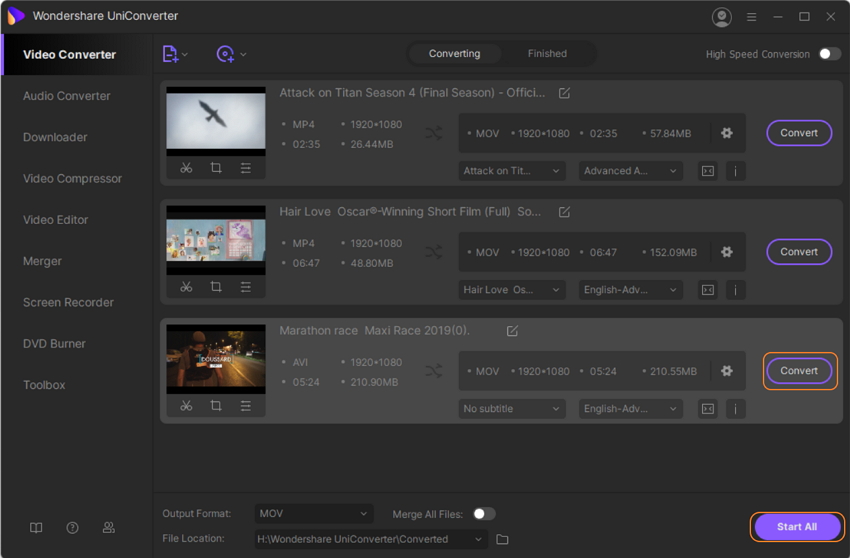The width and height of the screenshot is (850, 558).
Task: Open the Output Format MOV dropdown
Action: (314, 514)
